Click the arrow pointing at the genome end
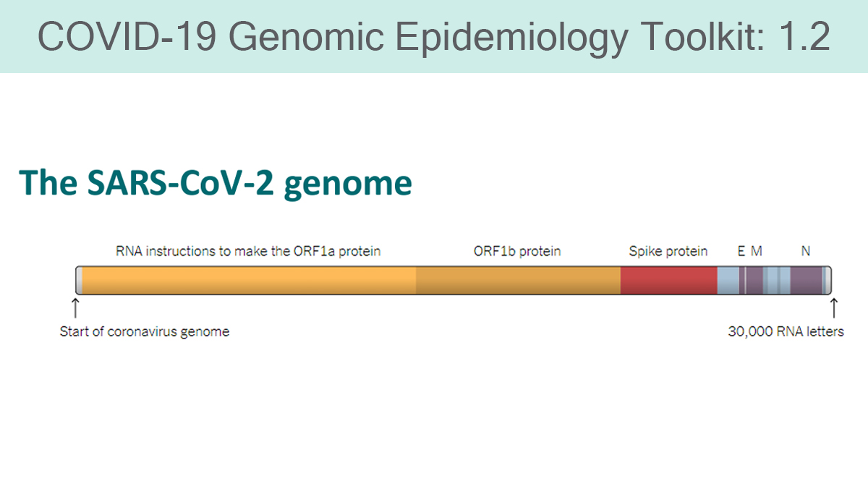Screen dimensions: 868x489 coord(833,307)
